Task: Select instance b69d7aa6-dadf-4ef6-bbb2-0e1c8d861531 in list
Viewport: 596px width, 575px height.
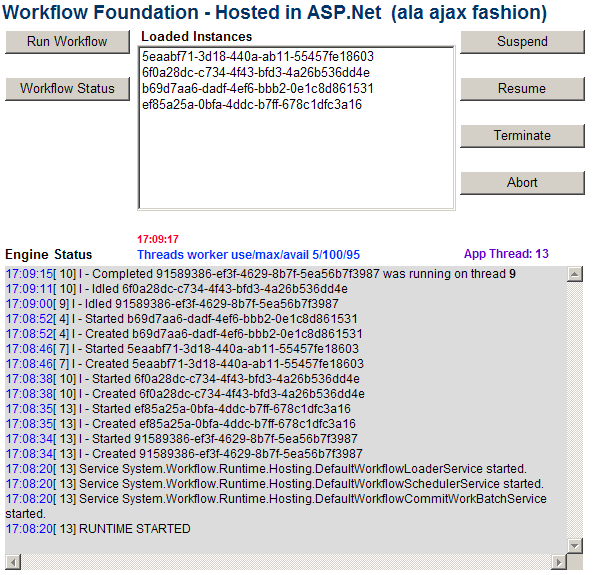Action: pos(258,89)
